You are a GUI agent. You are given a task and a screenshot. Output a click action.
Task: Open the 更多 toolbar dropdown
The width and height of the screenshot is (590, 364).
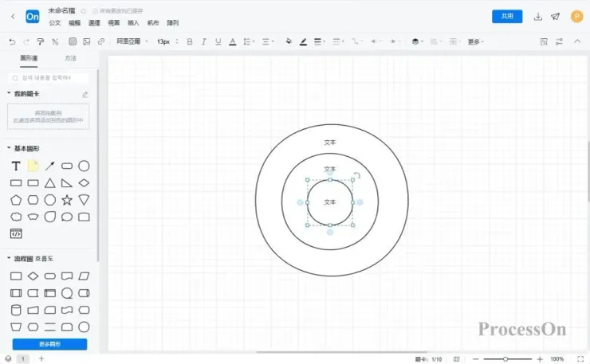coord(476,41)
